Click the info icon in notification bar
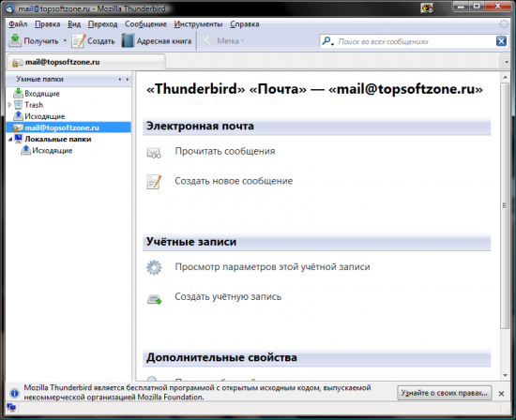This screenshot has height=420, width=516. pos(14,393)
